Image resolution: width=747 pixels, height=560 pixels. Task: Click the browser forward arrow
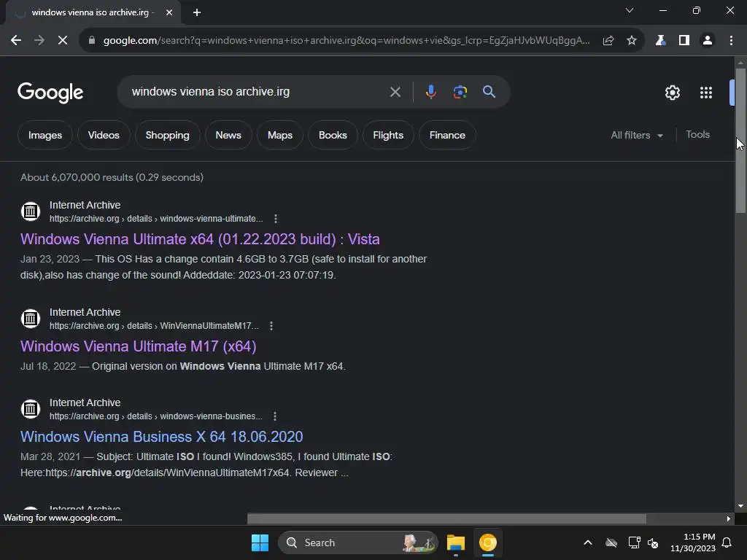(39, 41)
